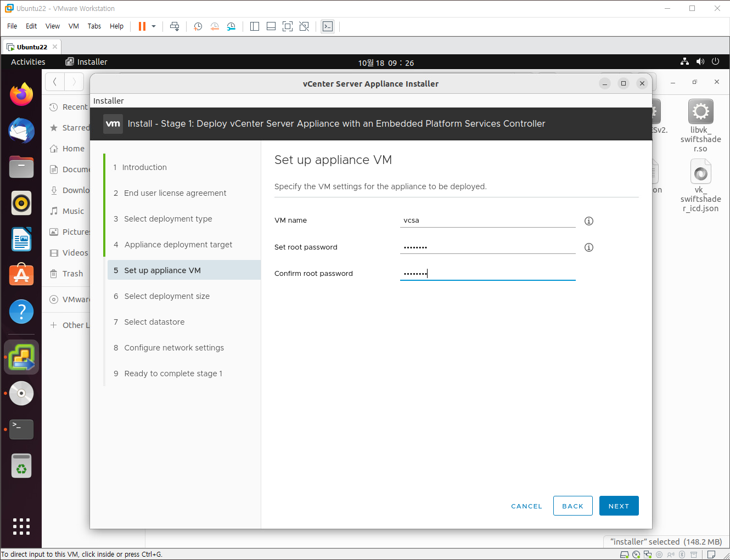Toggle the VMware library sidebar view
Image resolution: width=730 pixels, height=560 pixels.
255,26
